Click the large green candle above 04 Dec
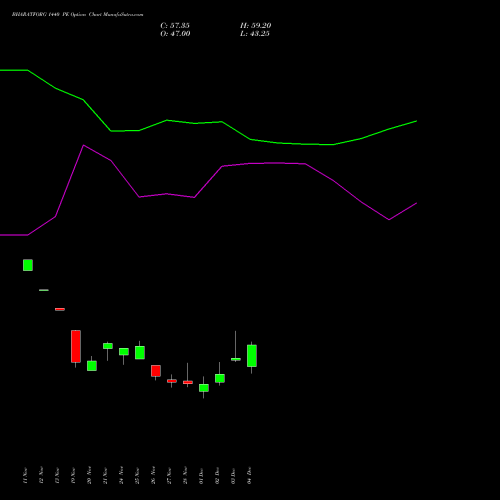Screen dimensions: 500x500 coord(252,356)
